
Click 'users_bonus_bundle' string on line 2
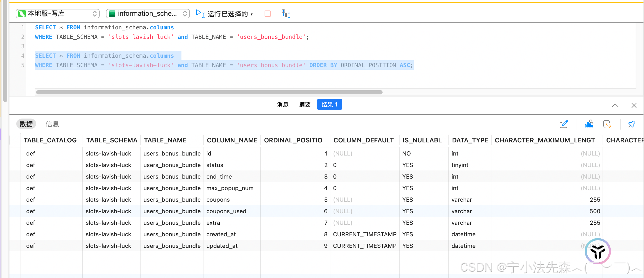click(x=271, y=37)
